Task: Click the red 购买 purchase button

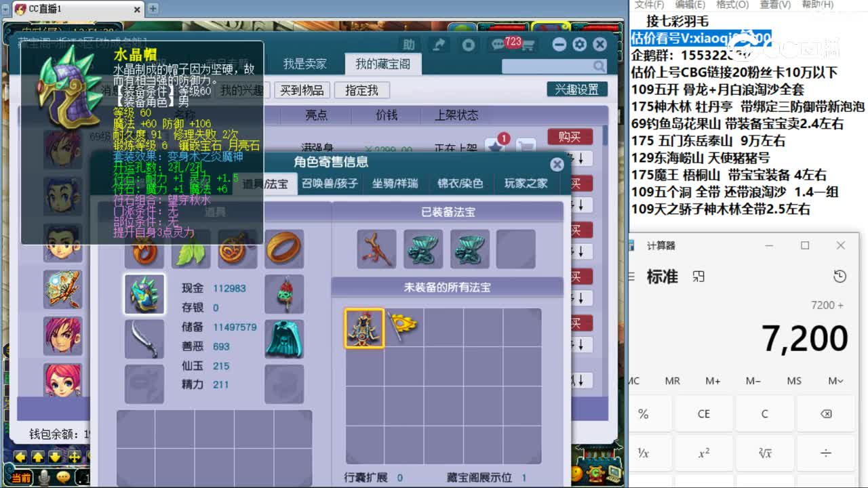Action: 570,136
